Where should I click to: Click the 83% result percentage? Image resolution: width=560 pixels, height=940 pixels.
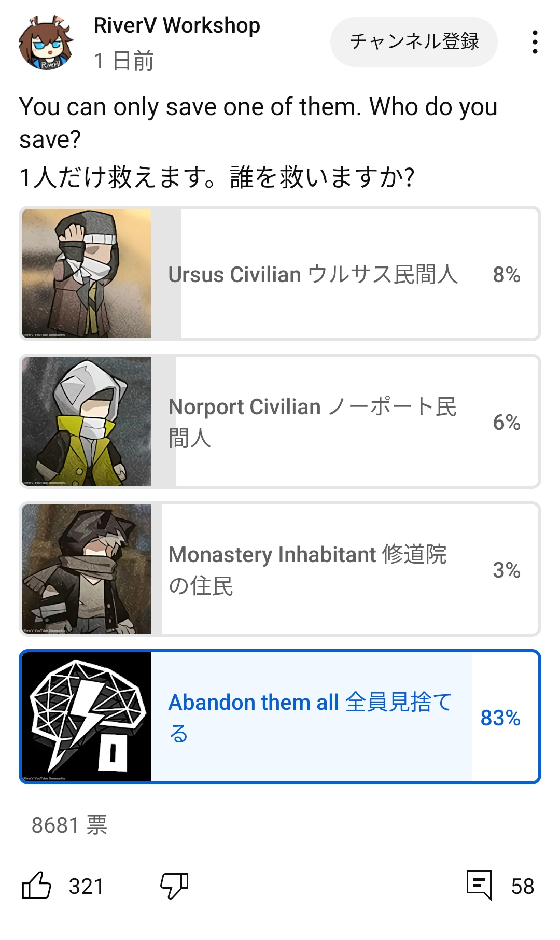point(500,718)
